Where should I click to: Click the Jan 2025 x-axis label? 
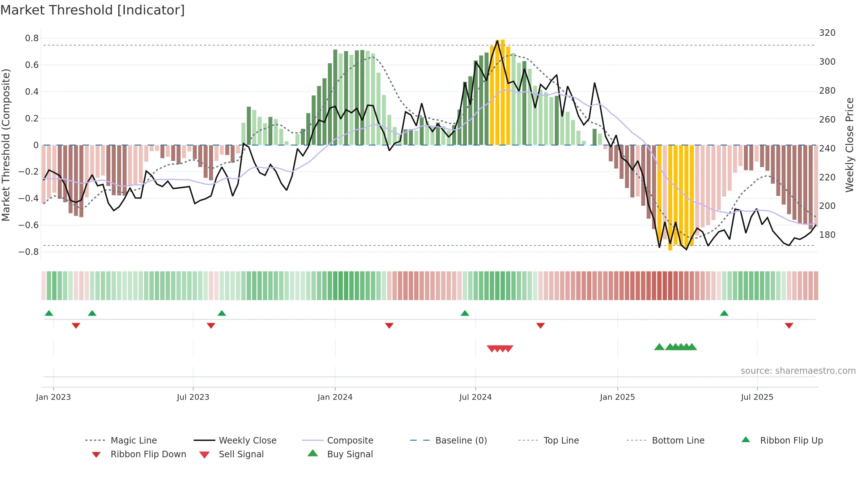click(618, 397)
